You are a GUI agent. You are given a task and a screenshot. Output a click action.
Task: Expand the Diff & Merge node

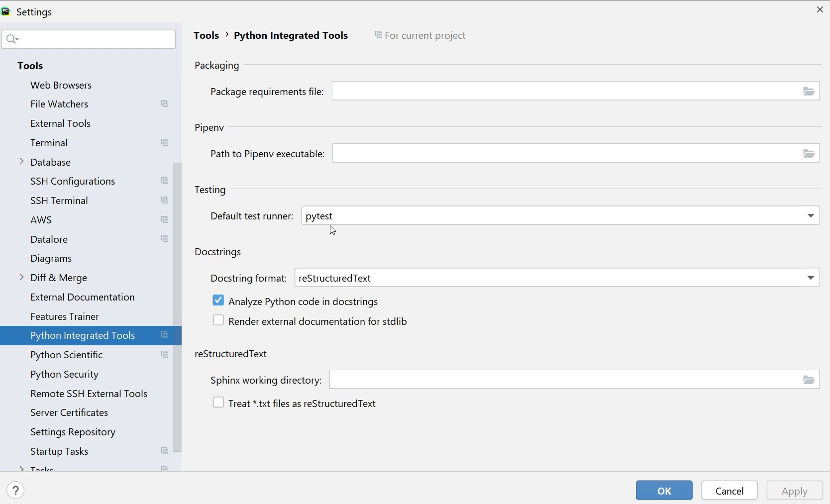[21, 277]
